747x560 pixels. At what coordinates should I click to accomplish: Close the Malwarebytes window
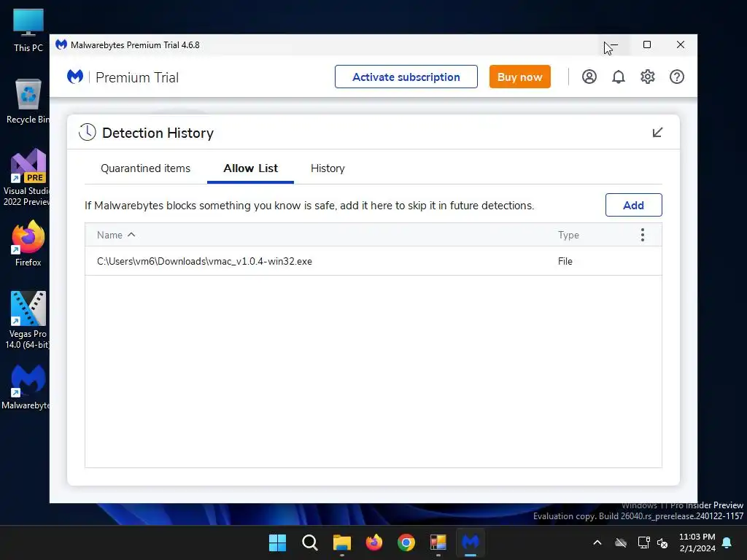[681, 44]
